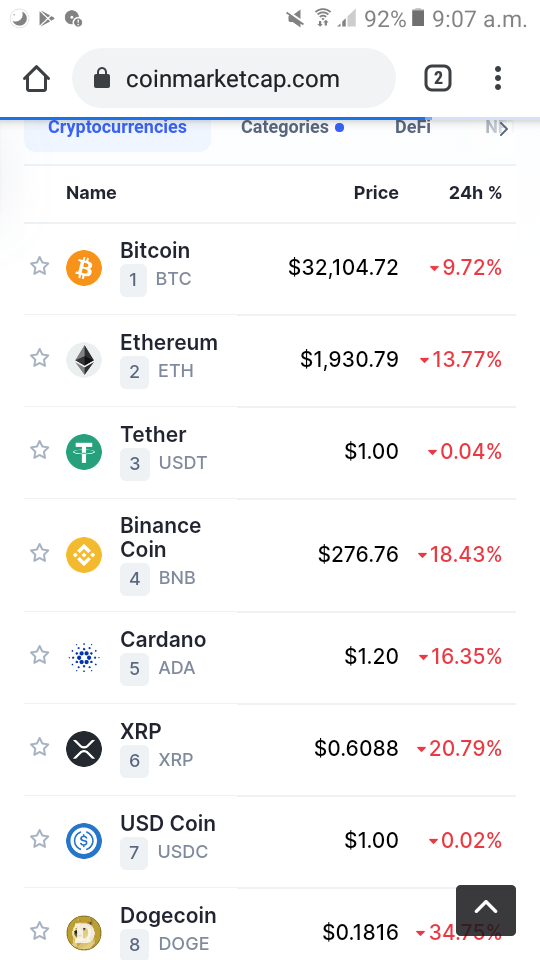This screenshot has width=540, height=960.
Task: Tap the Tether green logo icon
Action: coord(84,452)
